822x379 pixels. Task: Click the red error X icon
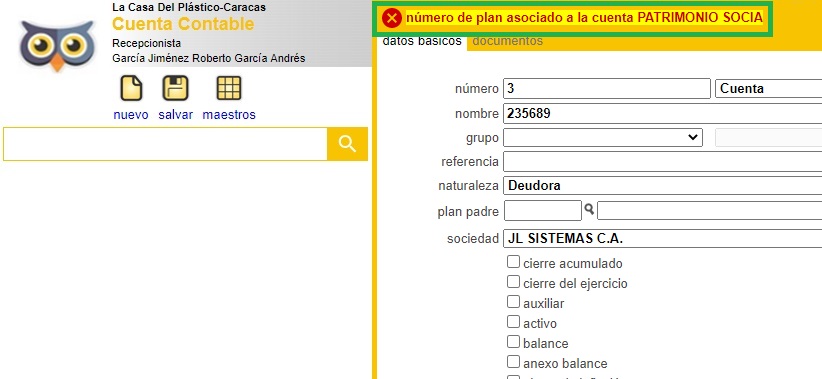coord(392,18)
